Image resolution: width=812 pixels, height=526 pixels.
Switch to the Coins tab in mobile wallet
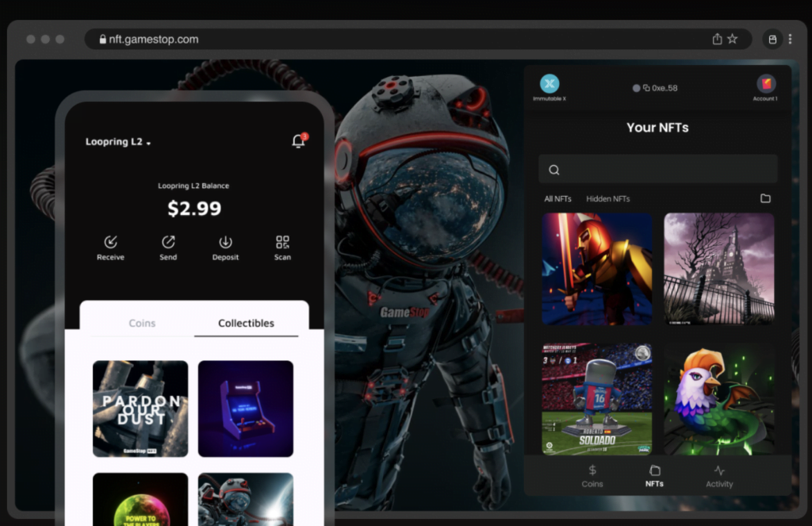142,323
